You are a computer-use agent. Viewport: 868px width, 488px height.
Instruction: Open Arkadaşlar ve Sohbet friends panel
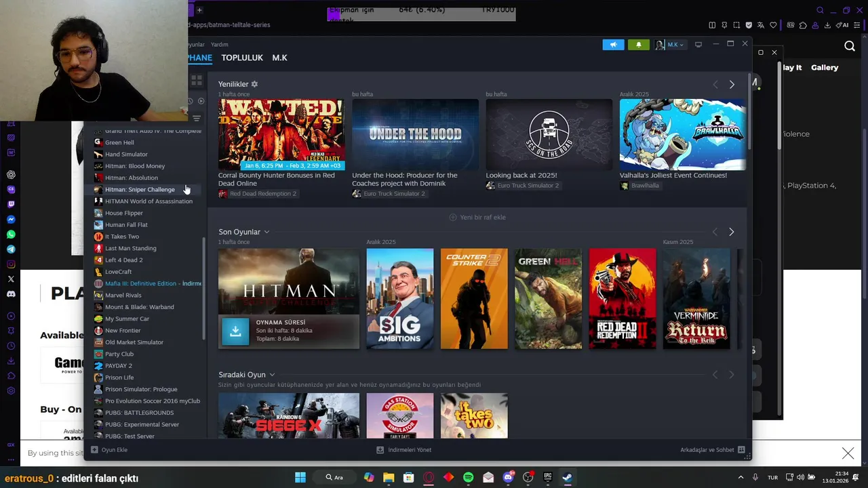tap(713, 449)
